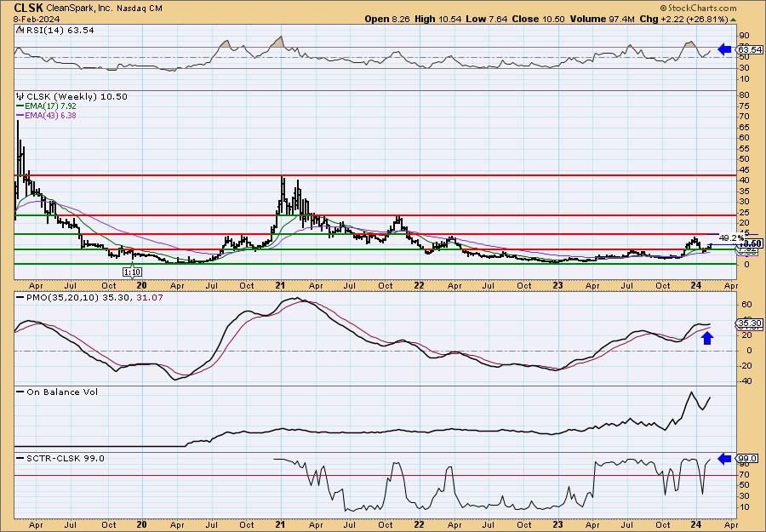Viewport: 766px width, 532px height.
Task: Click the 75 price axis label
Action: tap(744, 106)
